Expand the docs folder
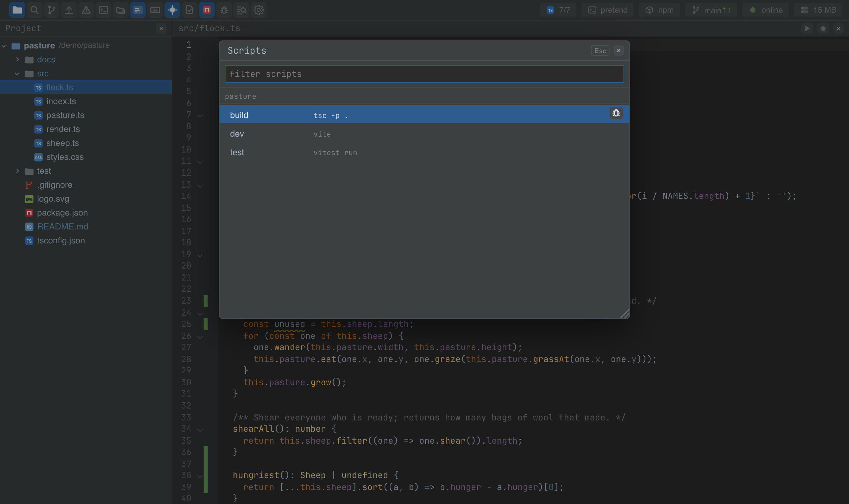Screen dimensions: 849x504 click(18, 59)
